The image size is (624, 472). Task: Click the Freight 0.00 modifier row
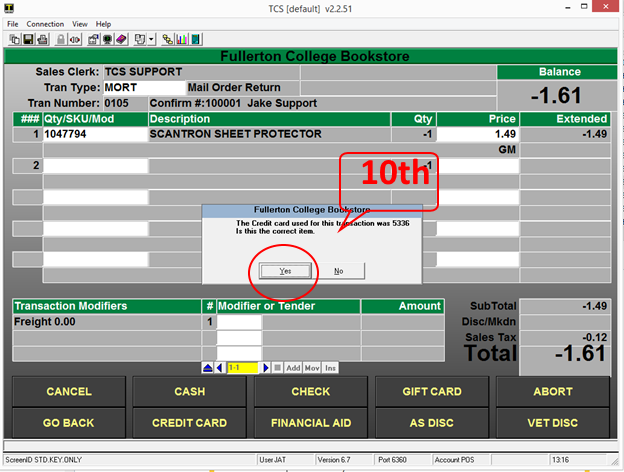pos(107,322)
